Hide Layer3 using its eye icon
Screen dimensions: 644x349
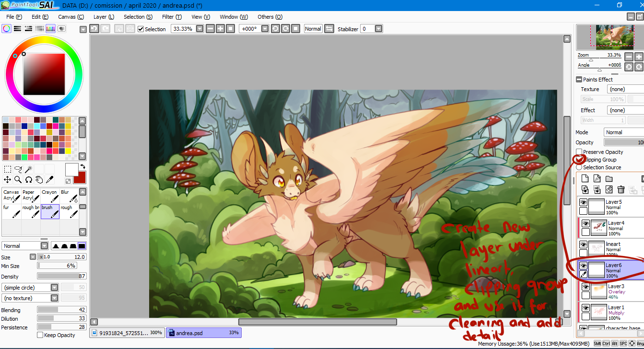tap(585, 287)
